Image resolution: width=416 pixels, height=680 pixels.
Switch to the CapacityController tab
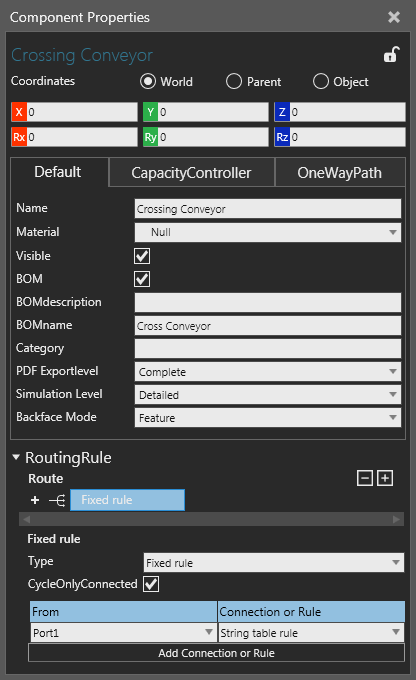pos(191,173)
